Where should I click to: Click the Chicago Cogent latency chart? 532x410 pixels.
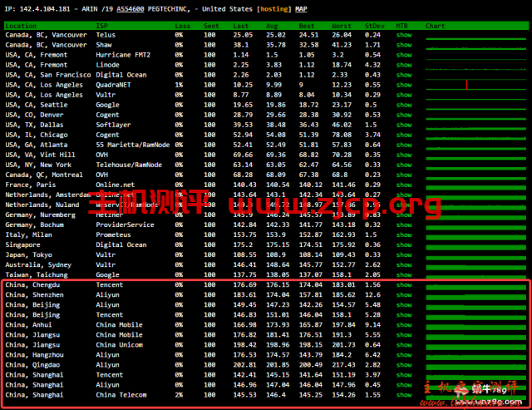click(x=476, y=137)
